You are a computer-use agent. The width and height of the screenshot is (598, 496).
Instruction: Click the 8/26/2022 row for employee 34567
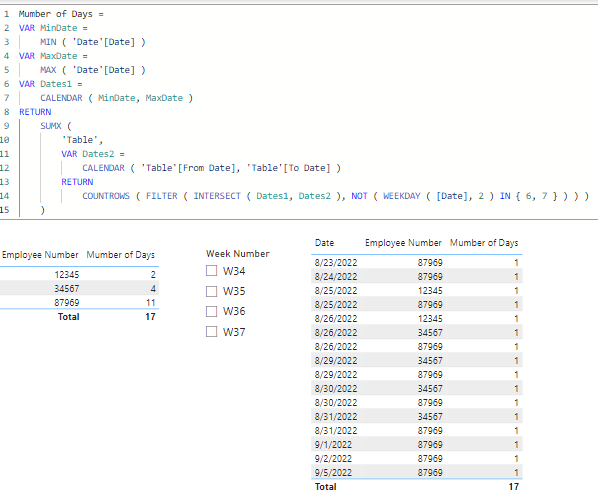417,332
